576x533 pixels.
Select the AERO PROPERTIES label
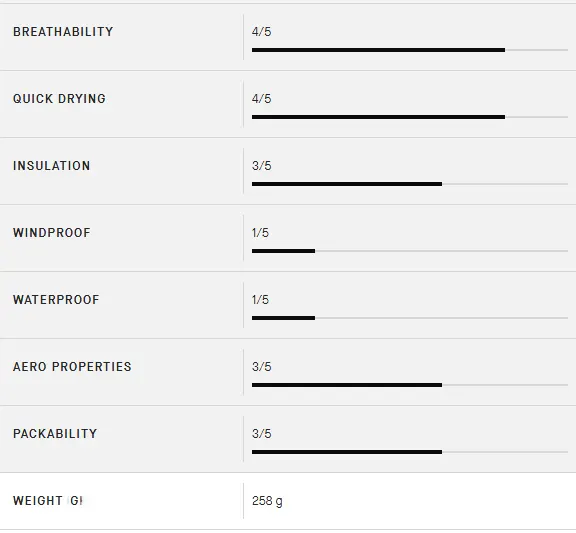pos(72,367)
